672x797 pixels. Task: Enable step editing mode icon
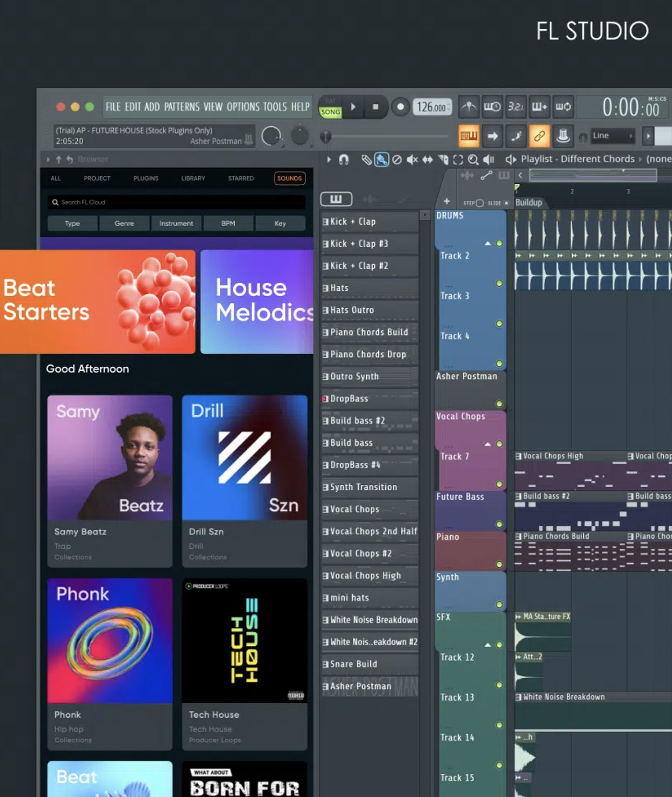[516, 136]
